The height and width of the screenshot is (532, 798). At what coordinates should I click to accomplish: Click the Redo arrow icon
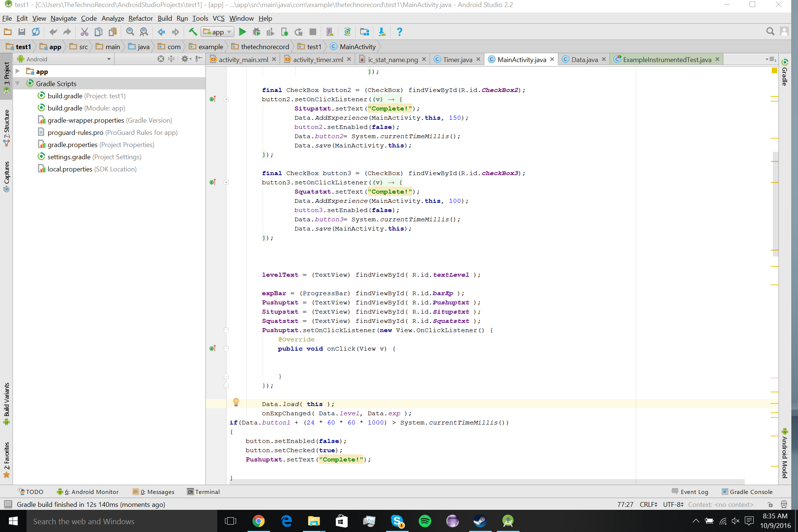click(67, 32)
